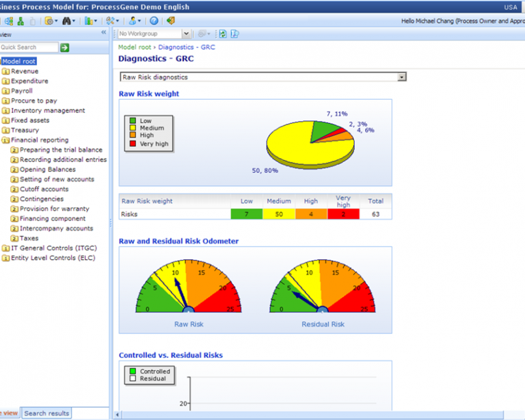Open the Raw Risk diagnostics dropdown
525x420 pixels.
401,77
